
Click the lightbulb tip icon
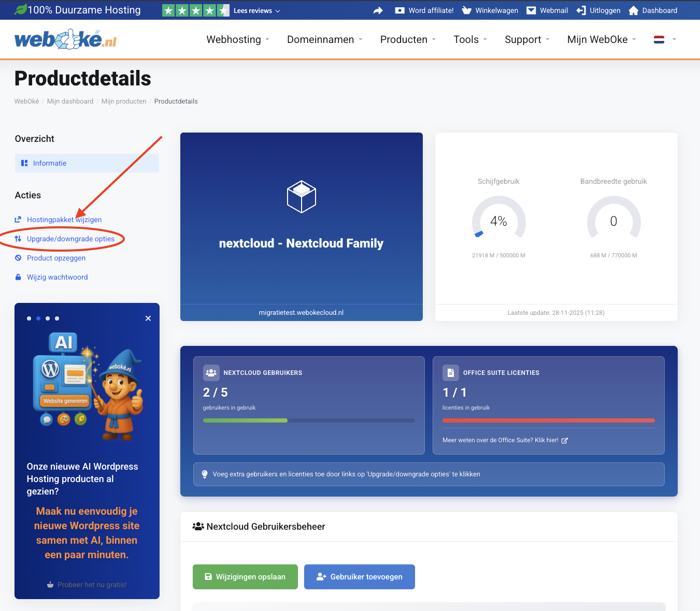(x=205, y=474)
